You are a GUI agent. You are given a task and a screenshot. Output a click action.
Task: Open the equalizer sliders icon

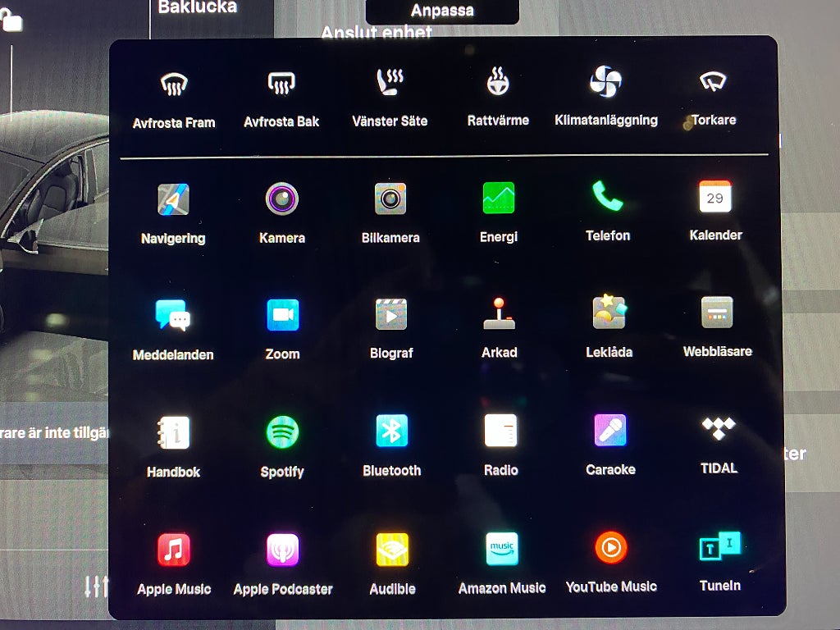[97, 587]
